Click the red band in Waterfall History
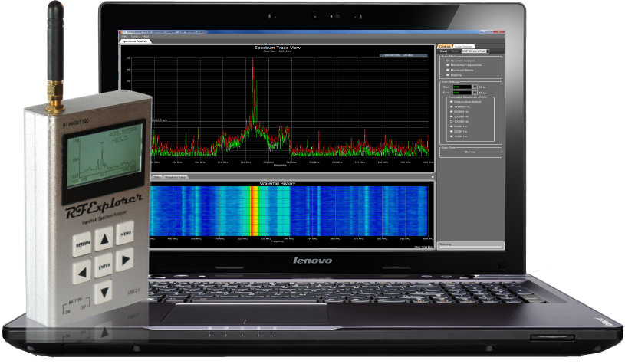625x364 pixels. [x=253, y=211]
